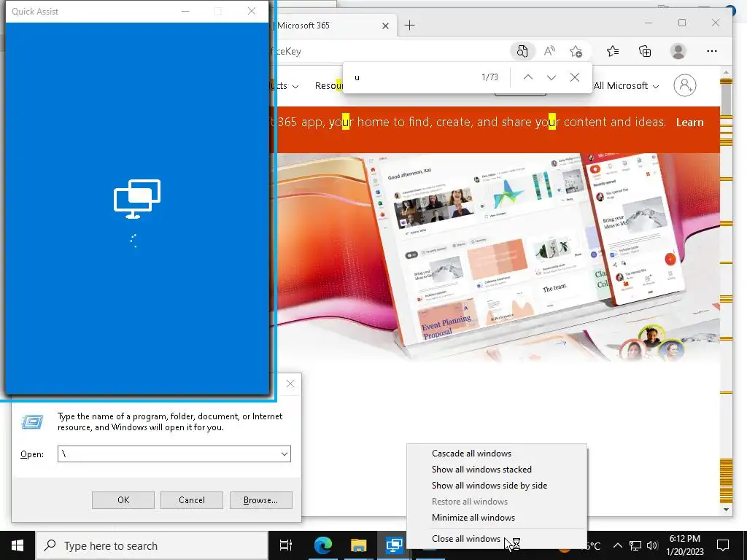
Task: Click Cancel in the Run dialog
Action: pyautogui.click(x=192, y=500)
